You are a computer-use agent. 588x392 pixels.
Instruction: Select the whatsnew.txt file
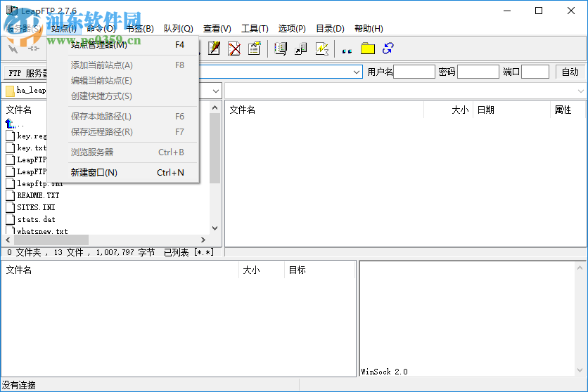tap(42, 231)
